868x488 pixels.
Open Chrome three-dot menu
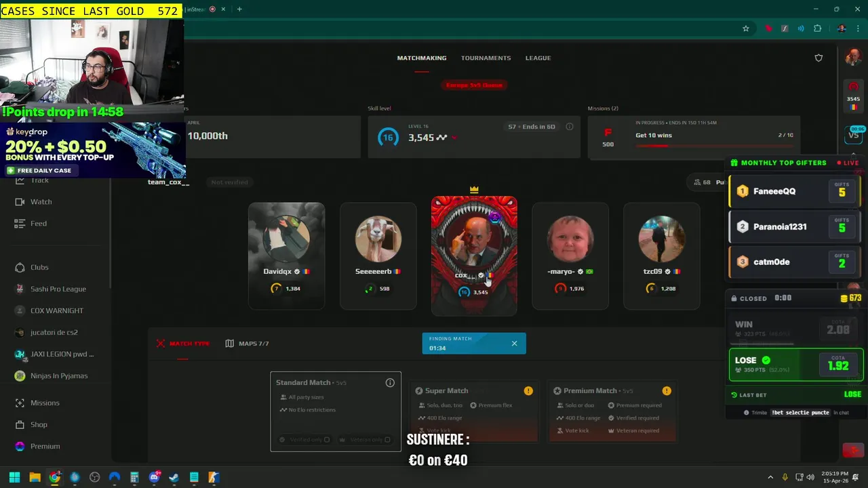pyautogui.click(x=858, y=28)
